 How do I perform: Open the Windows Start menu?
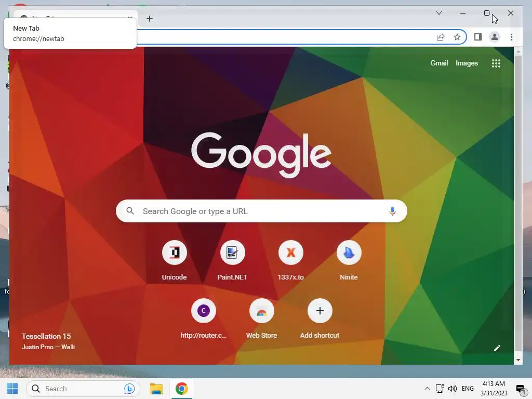pyautogui.click(x=12, y=389)
